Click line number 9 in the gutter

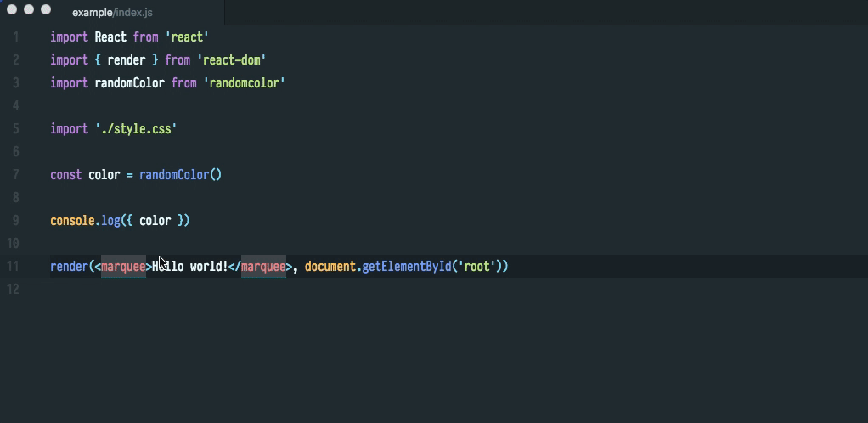(16, 221)
